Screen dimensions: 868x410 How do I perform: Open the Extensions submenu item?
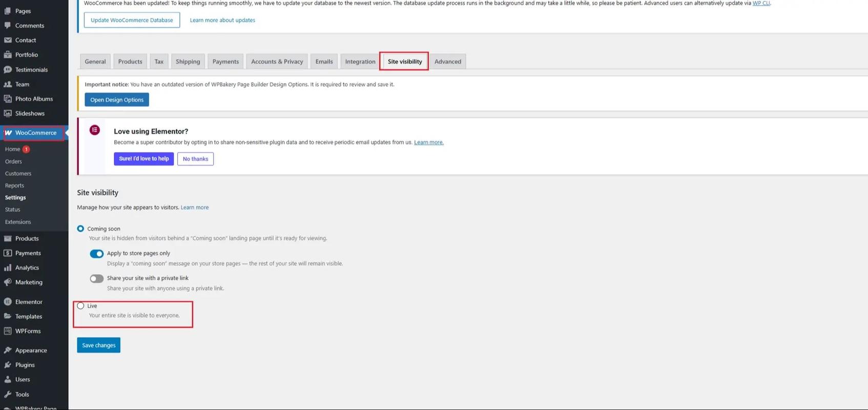18,222
